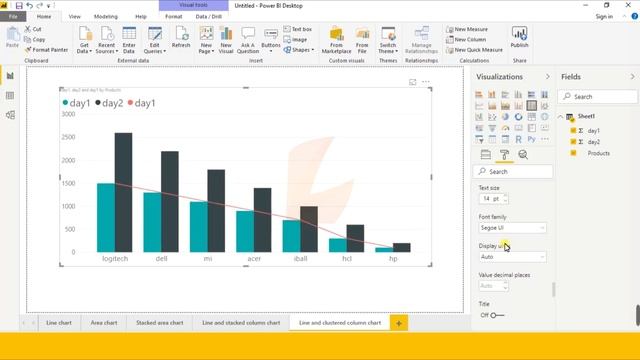Viewport: 640px width, 360px height.
Task: Open the Help question mark icon
Action: click(635, 16)
